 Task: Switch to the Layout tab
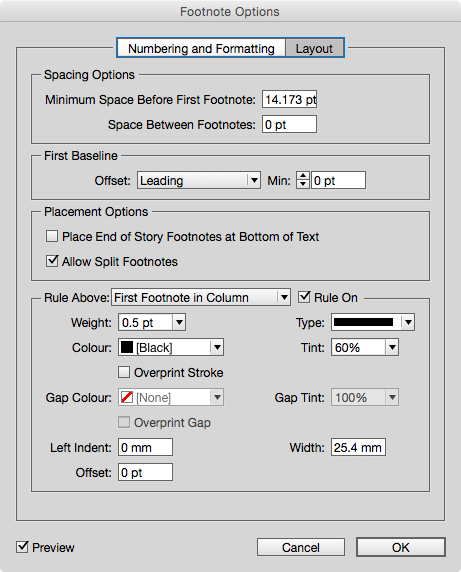pos(314,48)
